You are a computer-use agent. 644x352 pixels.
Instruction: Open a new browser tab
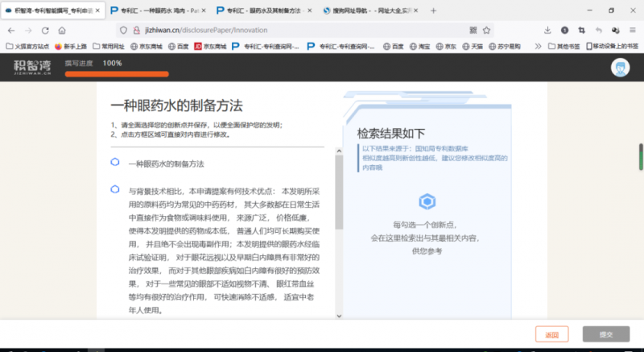(x=433, y=10)
